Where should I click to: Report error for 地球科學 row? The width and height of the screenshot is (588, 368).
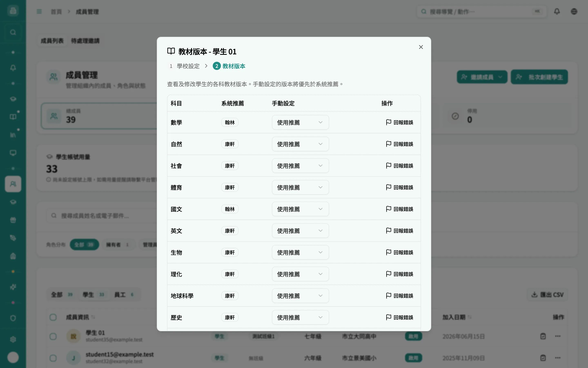coord(399,296)
